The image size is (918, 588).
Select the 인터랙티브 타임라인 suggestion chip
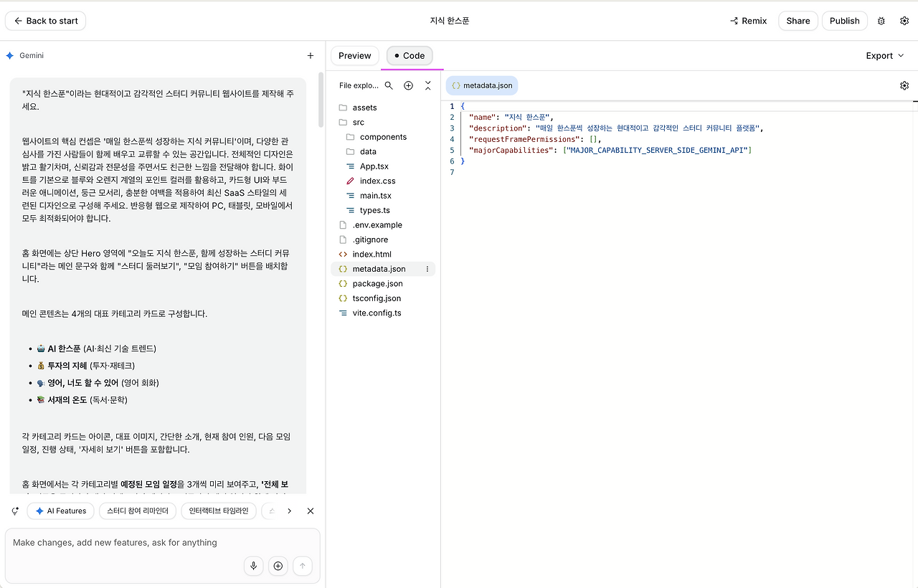coord(218,511)
